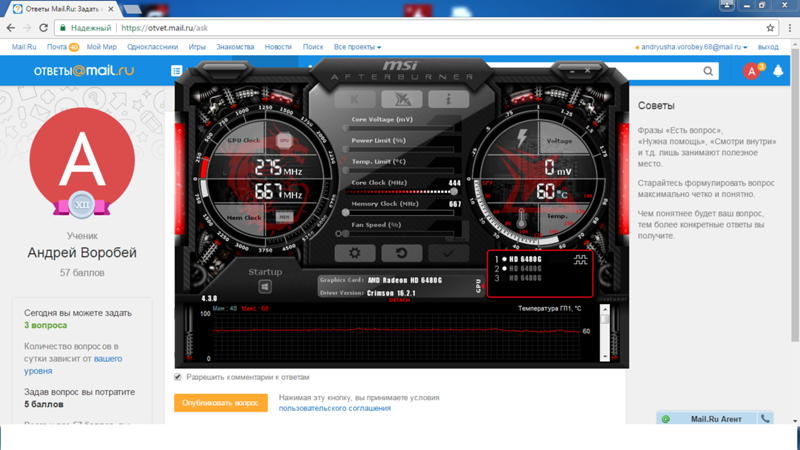This screenshot has height=450, width=800.
Task: Click the fan auto gear icon by Fan Speed
Action: pyautogui.click(x=338, y=234)
